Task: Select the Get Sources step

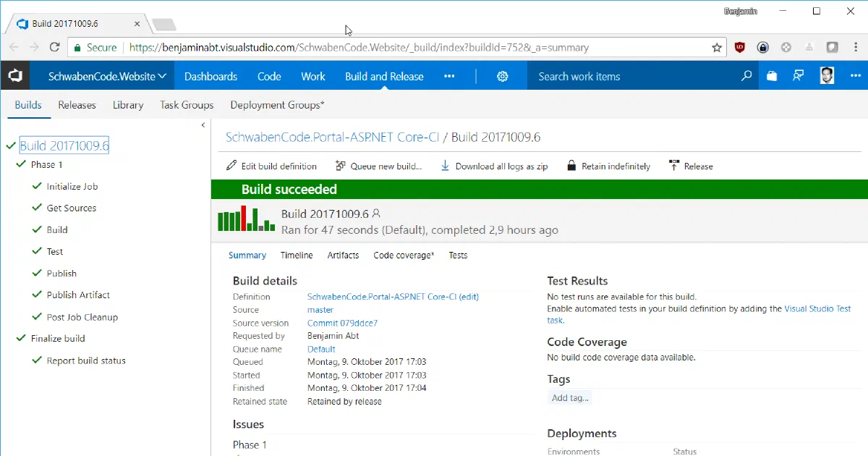Action: pos(72,208)
